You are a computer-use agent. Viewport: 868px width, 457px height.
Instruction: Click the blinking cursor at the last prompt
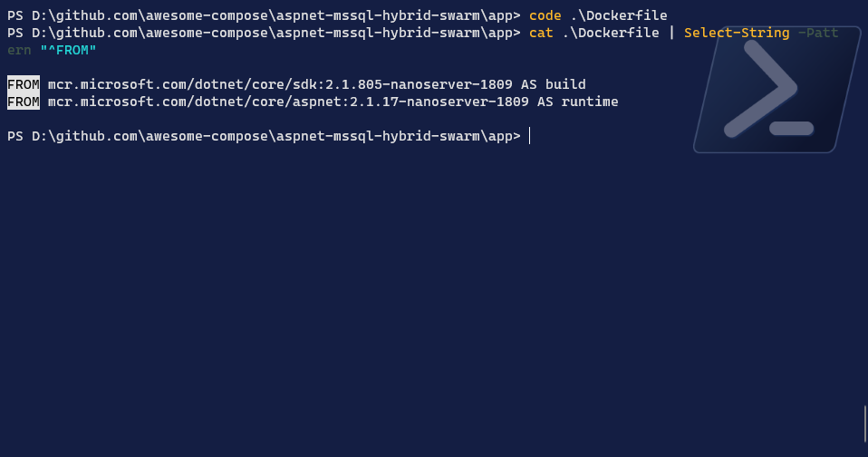[529, 136]
